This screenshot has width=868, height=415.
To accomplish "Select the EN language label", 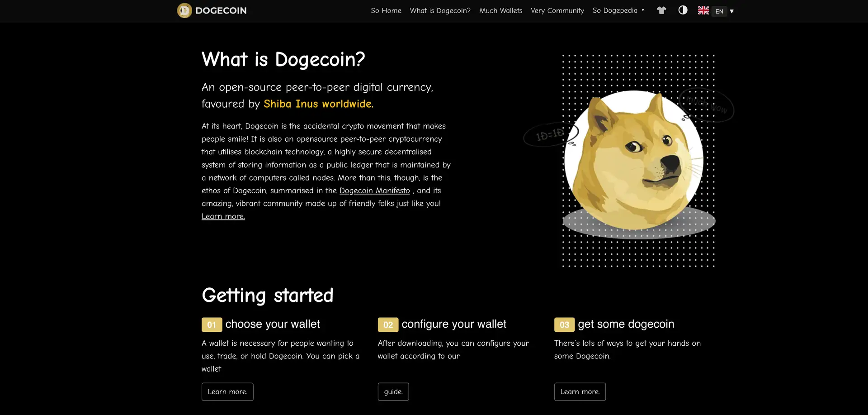I will [x=719, y=11].
